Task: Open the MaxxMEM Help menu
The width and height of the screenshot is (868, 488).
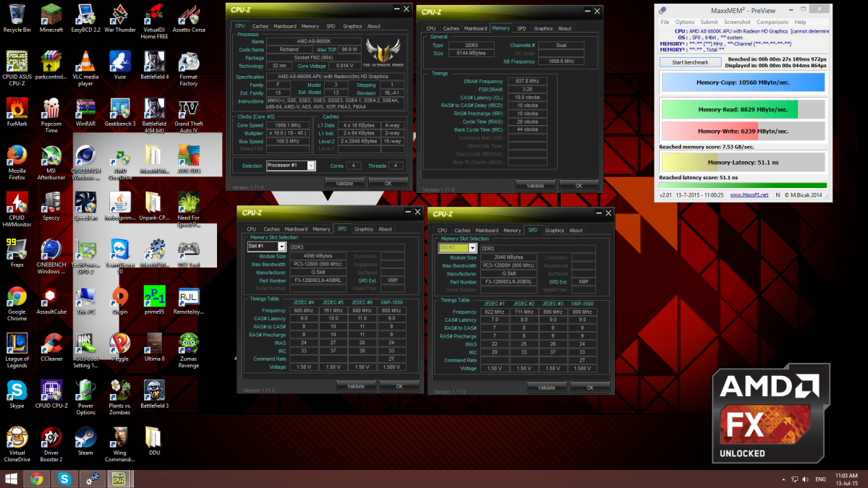Action: [x=800, y=22]
